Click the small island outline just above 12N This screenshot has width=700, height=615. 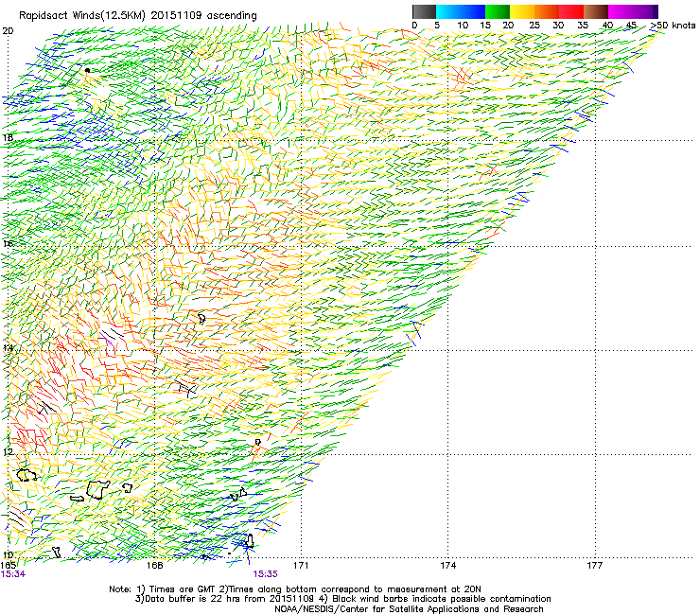pyautogui.click(x=257, y=442)
